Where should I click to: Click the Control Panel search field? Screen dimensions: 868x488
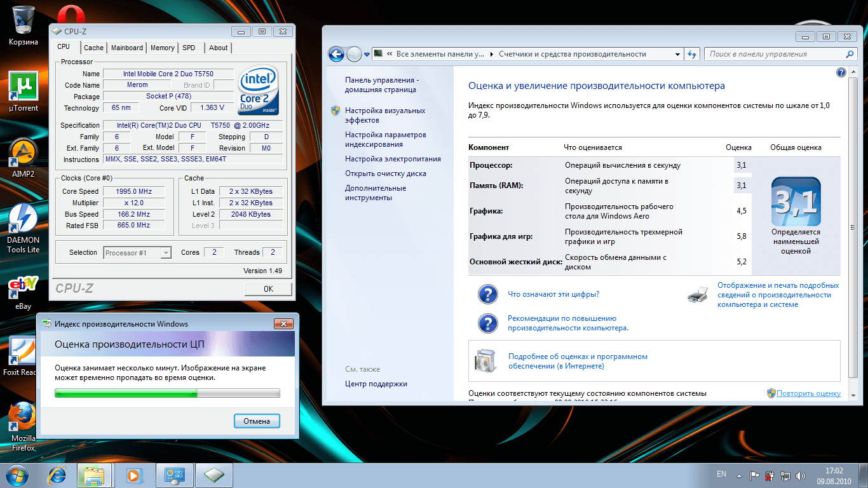pyautogui.click(x=775, y=55)
